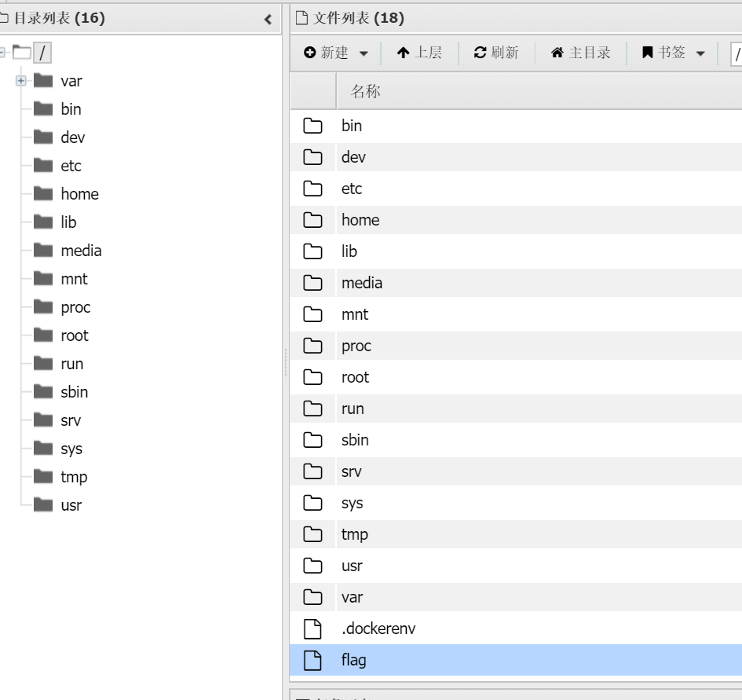
Task: Open the bookmark dropdown arrow
Action: [701, 53]
